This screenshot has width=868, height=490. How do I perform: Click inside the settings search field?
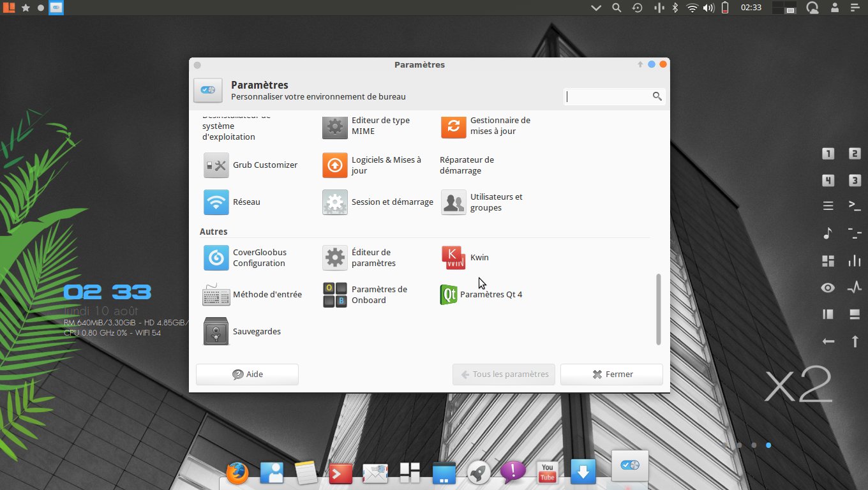click(613, 96)
